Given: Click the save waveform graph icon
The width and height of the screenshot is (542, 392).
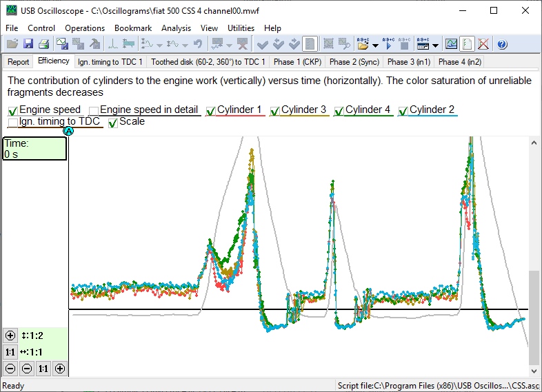Looking at the screenshot, I should click(x=63, y=44).
